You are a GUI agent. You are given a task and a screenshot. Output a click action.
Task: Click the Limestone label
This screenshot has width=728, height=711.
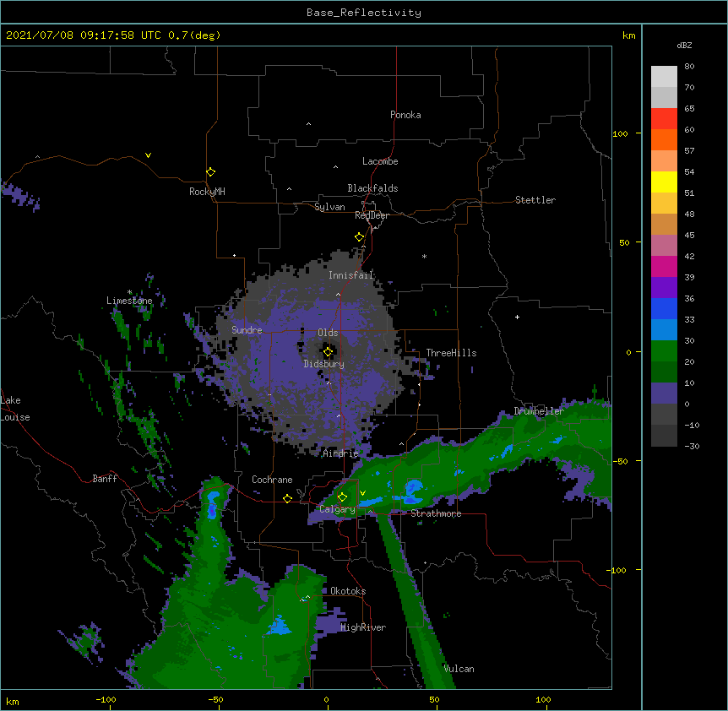(x=129, y=301)
